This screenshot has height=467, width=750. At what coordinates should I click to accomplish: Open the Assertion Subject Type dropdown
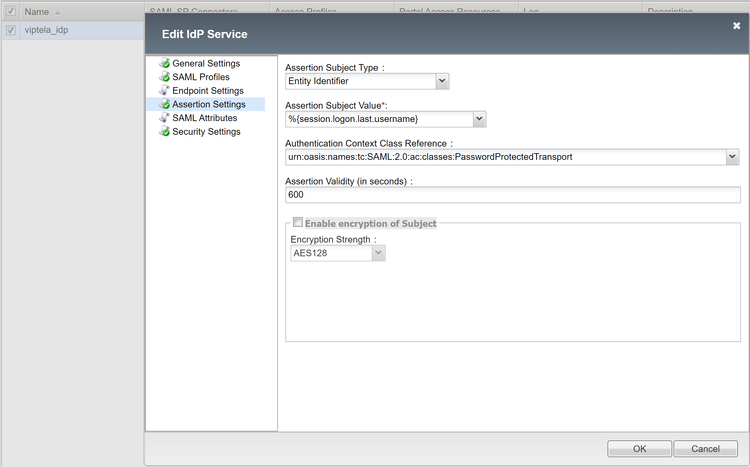click(x=442, y=82)
